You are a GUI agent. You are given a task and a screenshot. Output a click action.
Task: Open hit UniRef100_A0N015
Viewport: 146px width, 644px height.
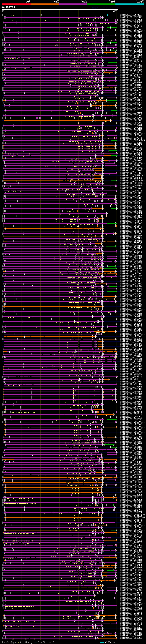(x=131, y=27)
